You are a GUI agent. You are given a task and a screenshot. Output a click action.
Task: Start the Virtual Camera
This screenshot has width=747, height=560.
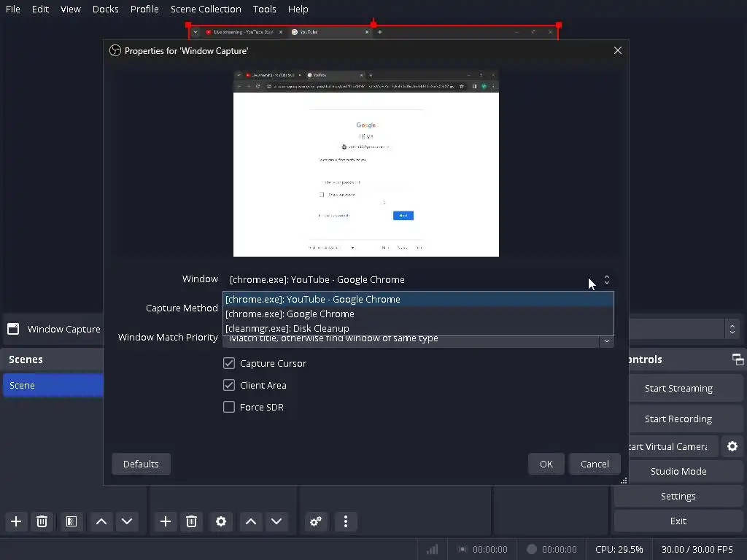[x=673, y=446]
